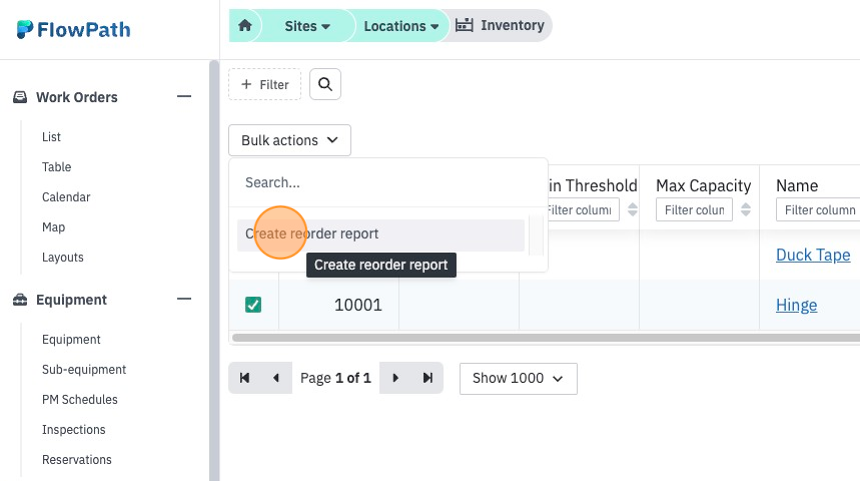Open Equipment sub-item in sidebar
The image size is (860, 481).
click(x=71, y=339)
